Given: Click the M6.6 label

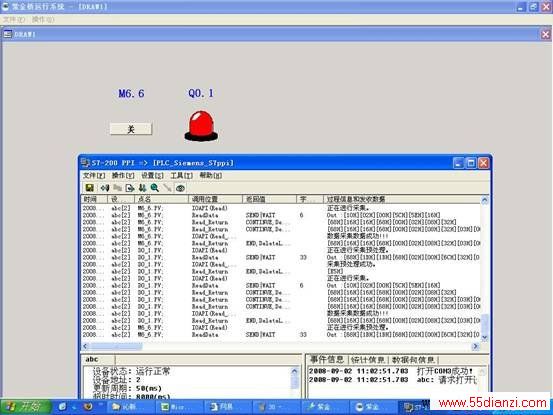Looking at the screenshot, I should 131,93.
